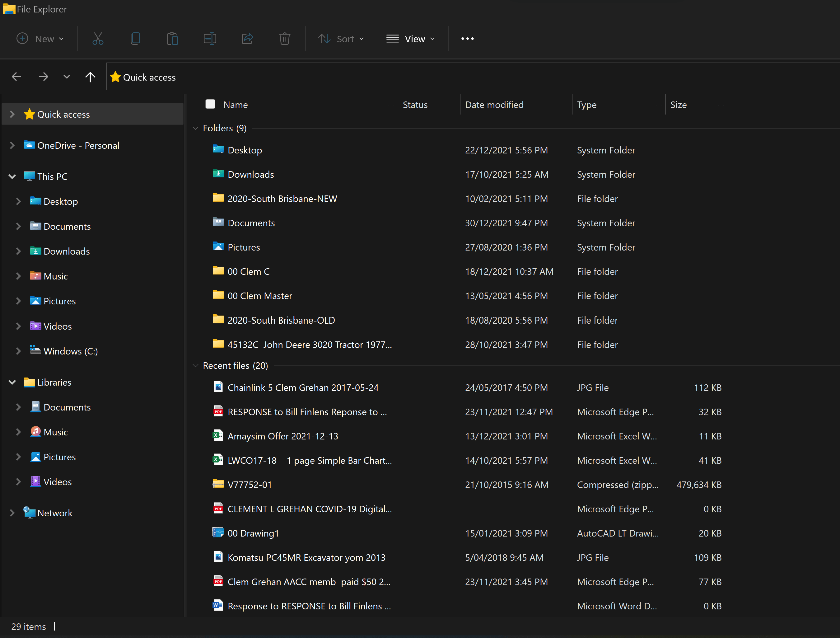Sort by the Name column header
This screenshot has height=638, width=840.
pos(236,105)
